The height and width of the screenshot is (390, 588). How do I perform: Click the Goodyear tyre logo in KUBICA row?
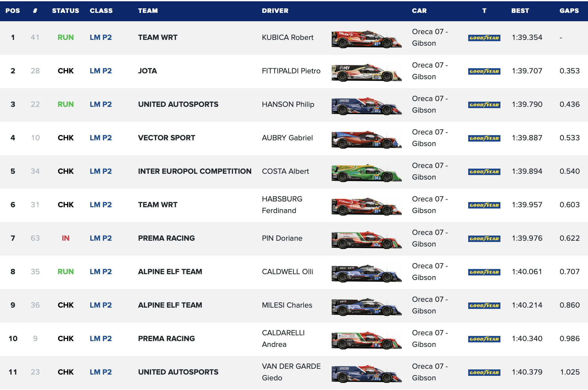tap(484, 38)
